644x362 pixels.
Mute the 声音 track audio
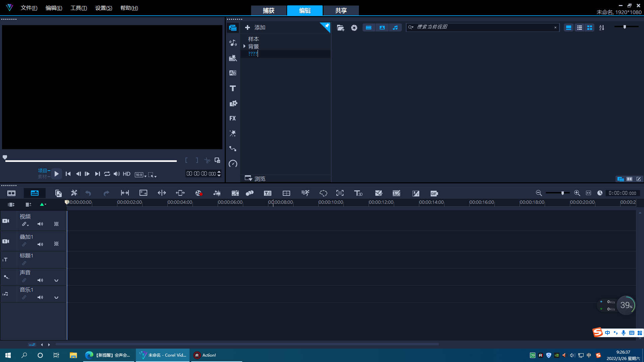click(40, 280)
